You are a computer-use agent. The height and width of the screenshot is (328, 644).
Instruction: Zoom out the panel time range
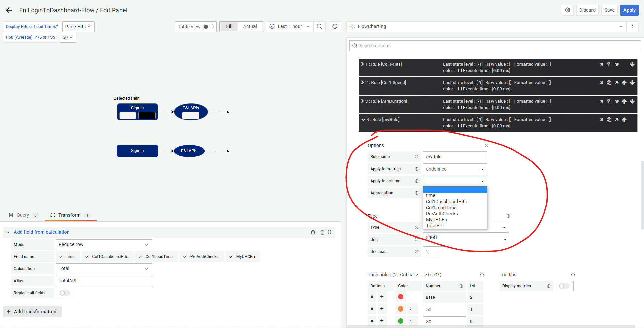click(319, 26)
